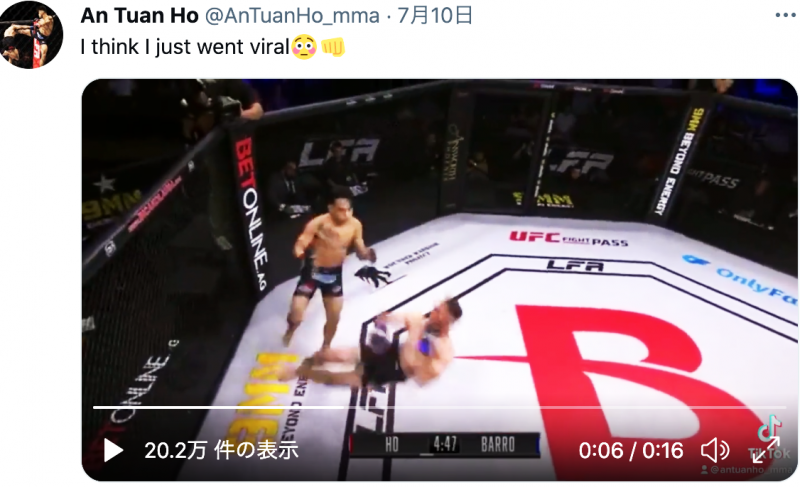
Task: Click the video frame showing the fighters
Action: [x=439, y=255]
